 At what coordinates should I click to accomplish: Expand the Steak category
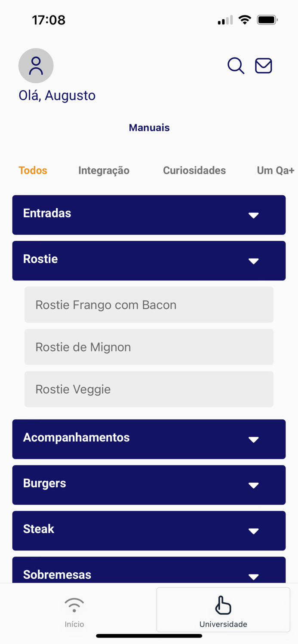pyautogui.click(x=149, y=531)
